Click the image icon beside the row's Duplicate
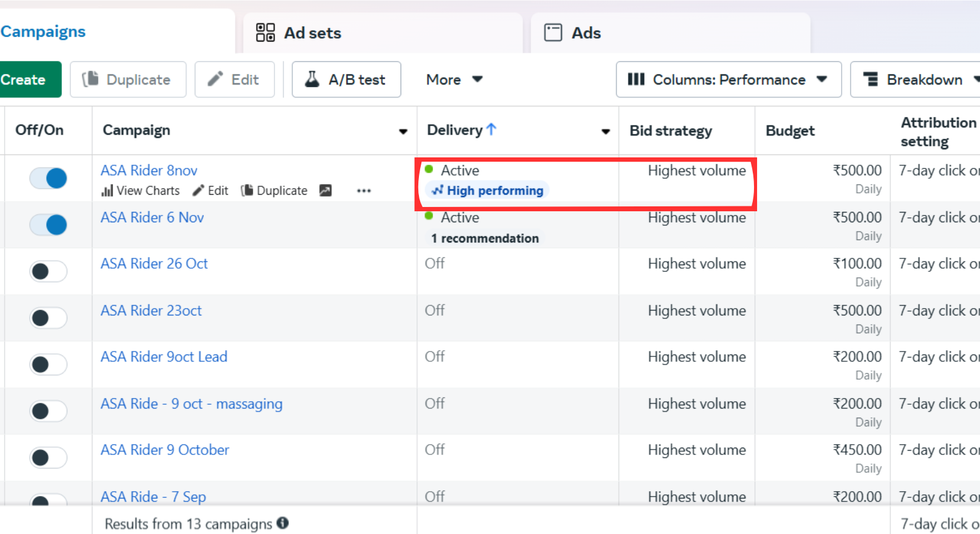 pos(325,191)
